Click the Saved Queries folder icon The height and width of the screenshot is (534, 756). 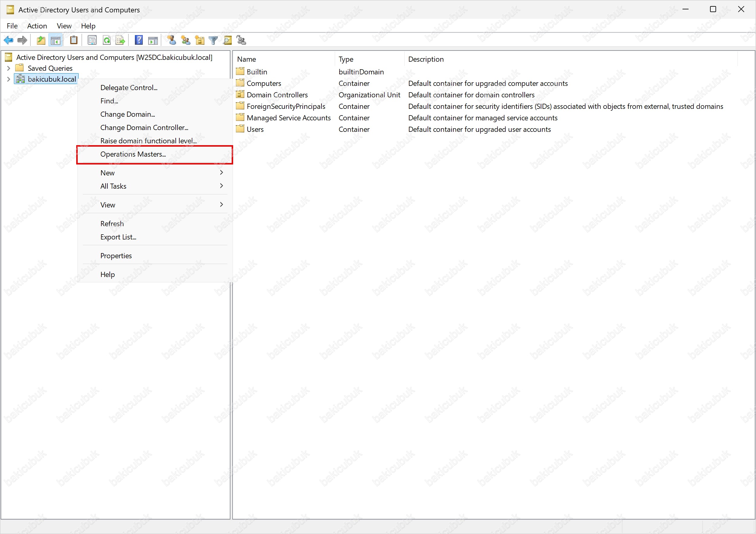pos(20,68)
